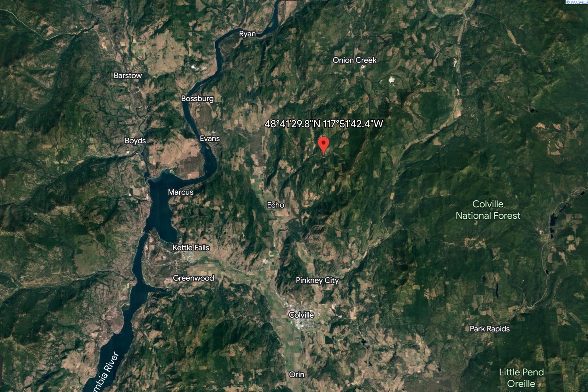Click the red location pin marker
The height and width of the screenshot is (392, 588).
tap(324, 146)
